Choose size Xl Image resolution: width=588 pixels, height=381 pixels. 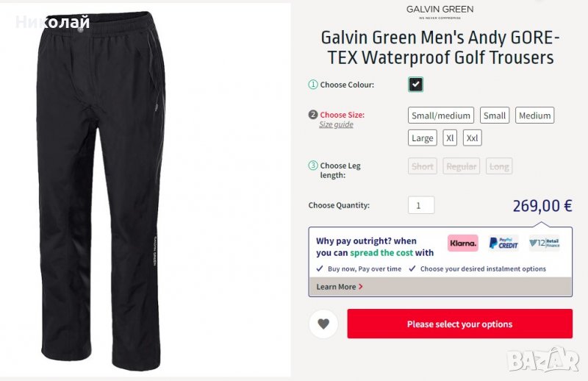pos(450,138)
